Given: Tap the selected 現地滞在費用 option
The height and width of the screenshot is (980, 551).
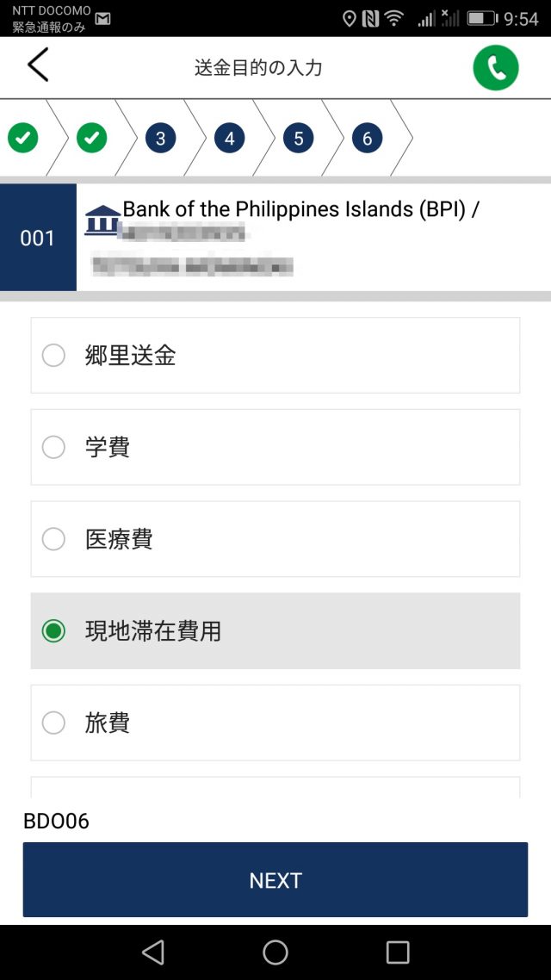Looking at the screenshot, I should coord(53,631).
